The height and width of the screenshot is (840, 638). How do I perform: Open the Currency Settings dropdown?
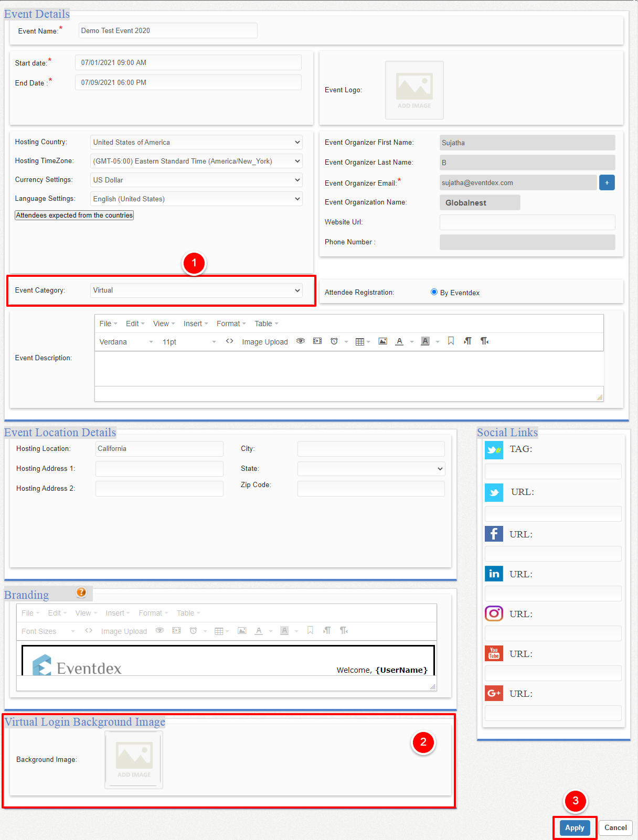tap(196, 180)
